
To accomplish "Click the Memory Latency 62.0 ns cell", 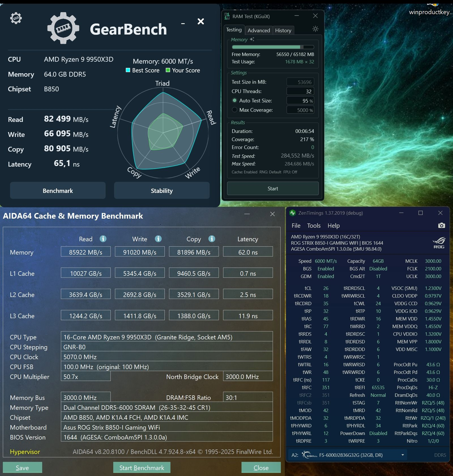I will click(248, 252).
